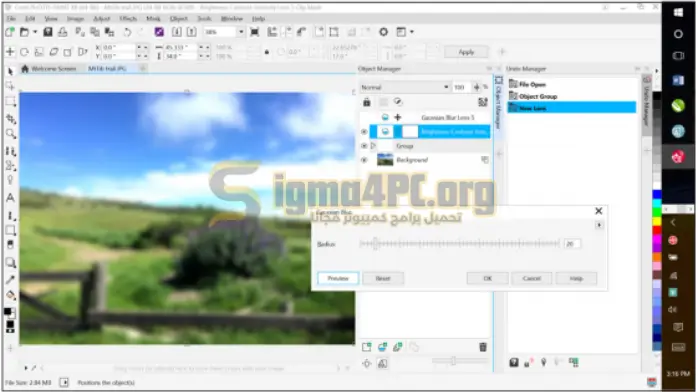Click the thumbnail size slider in Object Manager

pos(460,361)
